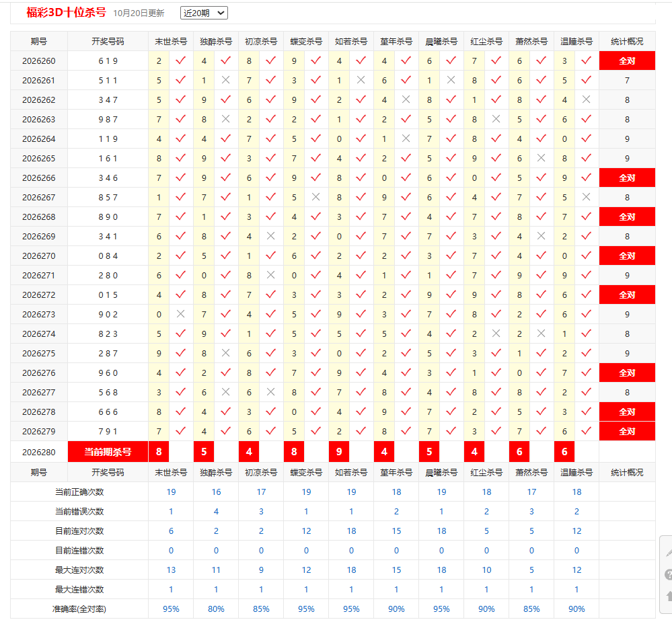Click the red 全对 badge in row 2026260
This screenshot has width=672, height=622.
point(627,61)
